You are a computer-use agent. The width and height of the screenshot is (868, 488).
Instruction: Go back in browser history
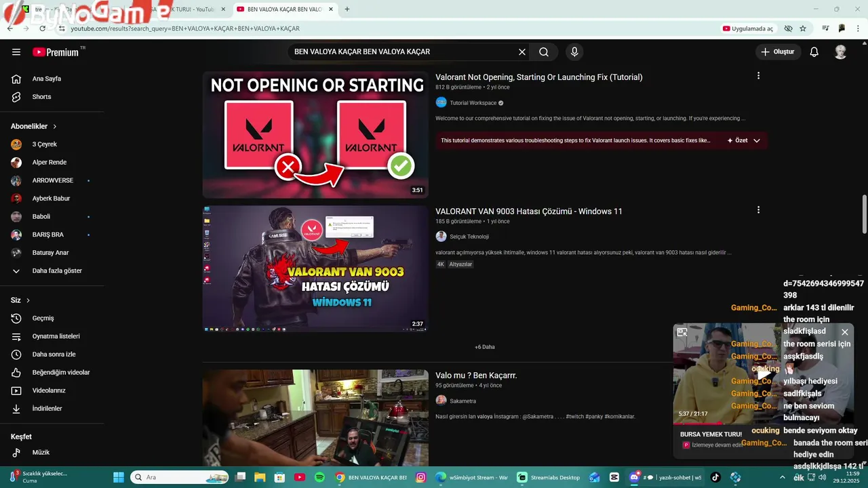10,28
